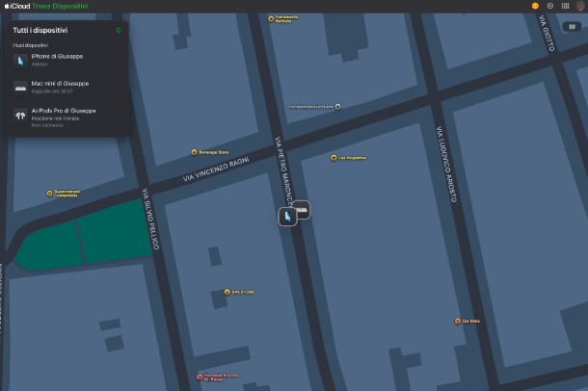588x391 pixels.
Task: Click the Trova Dispositivi header title
Action: click(60, 6)
